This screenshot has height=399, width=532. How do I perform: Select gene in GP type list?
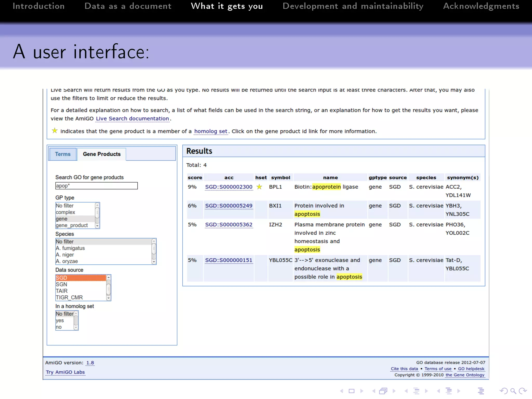75,219
